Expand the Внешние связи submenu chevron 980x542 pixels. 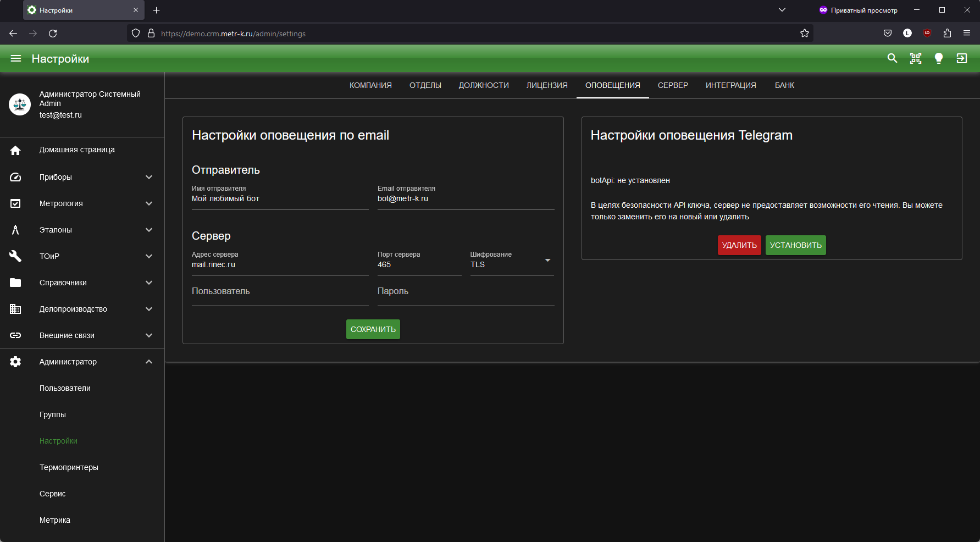(x=149, y=335)
